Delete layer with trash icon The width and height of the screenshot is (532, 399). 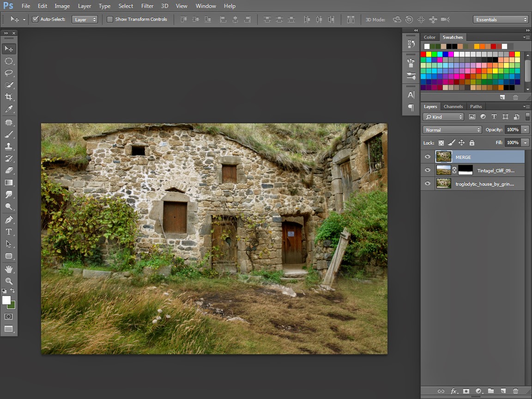[x=515, y=391]
